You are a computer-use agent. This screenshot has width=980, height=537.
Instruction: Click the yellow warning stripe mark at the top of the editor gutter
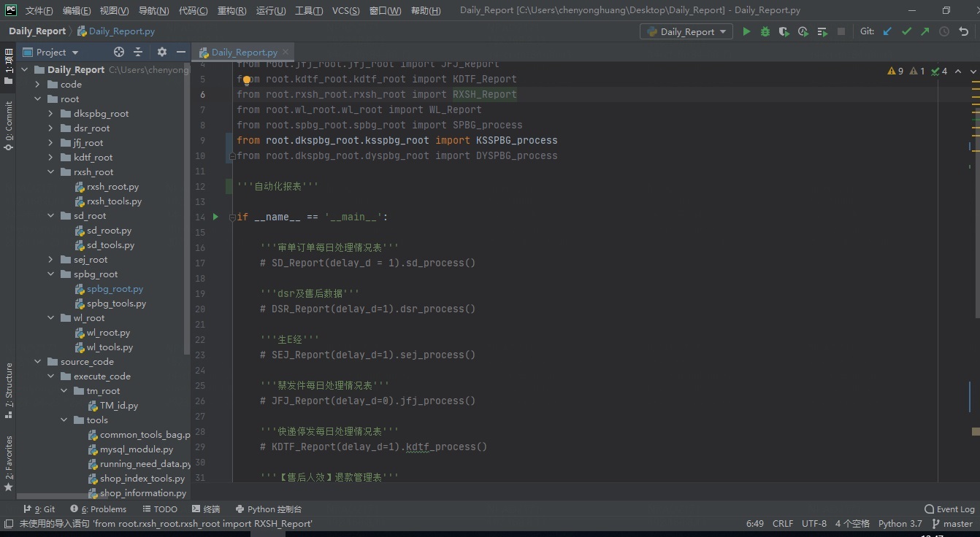pos(976,82)
